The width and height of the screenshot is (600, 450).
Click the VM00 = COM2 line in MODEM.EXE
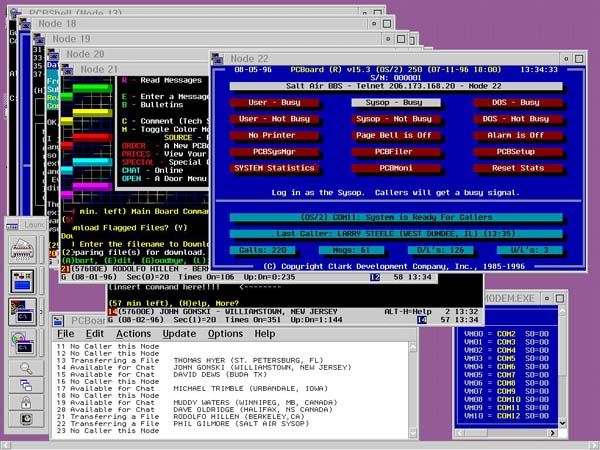point(506,334)
